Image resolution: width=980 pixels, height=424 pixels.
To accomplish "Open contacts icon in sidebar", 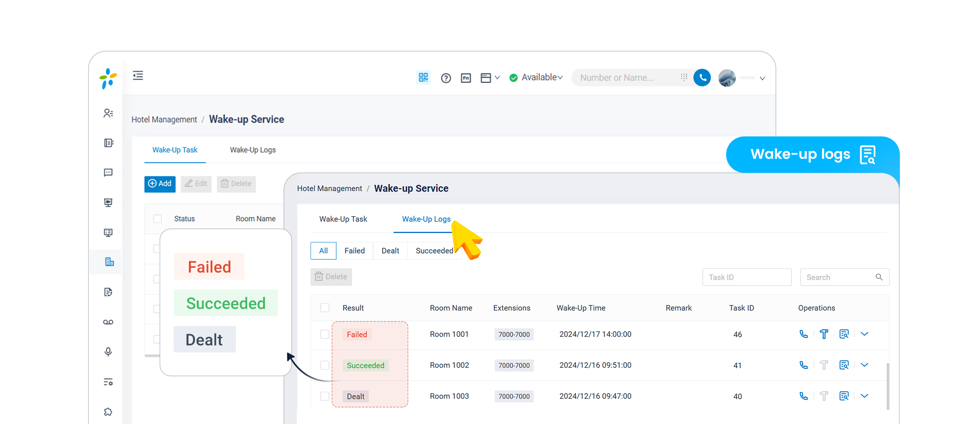I will [x=108, y=113].
